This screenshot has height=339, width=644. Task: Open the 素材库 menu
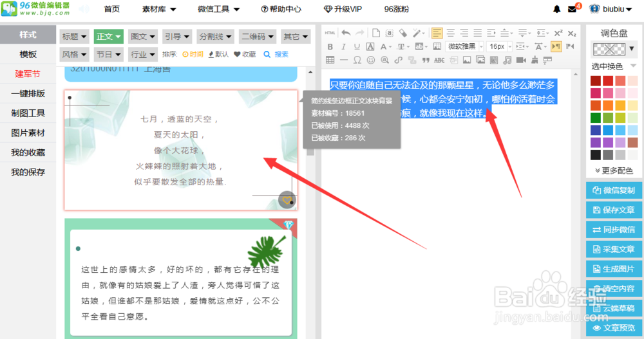pyautogui.click(x=159, y=9)
